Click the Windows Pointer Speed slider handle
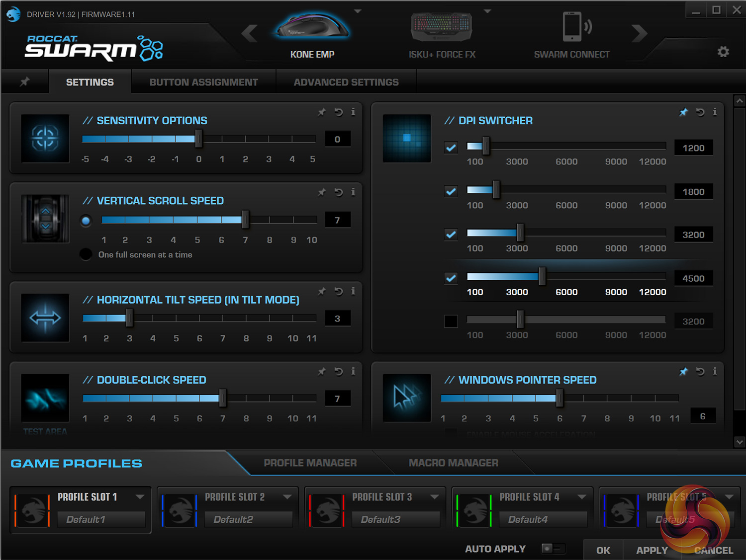The image size is (746, 560). click(559, 398)
